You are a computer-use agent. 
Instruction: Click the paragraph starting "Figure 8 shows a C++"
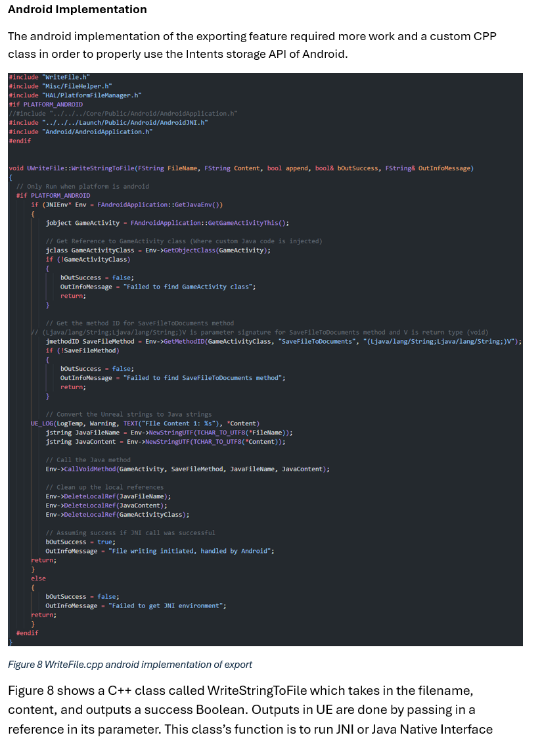(x=250, y=710)
